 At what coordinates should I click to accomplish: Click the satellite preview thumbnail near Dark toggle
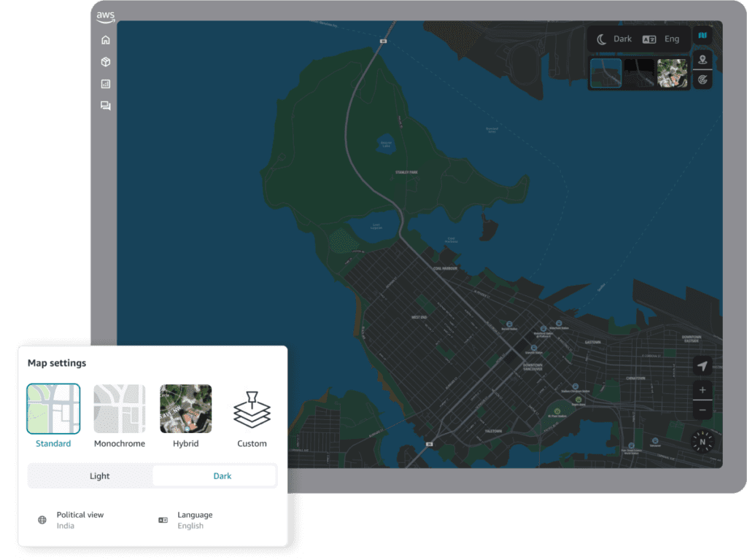coord(675,73)
